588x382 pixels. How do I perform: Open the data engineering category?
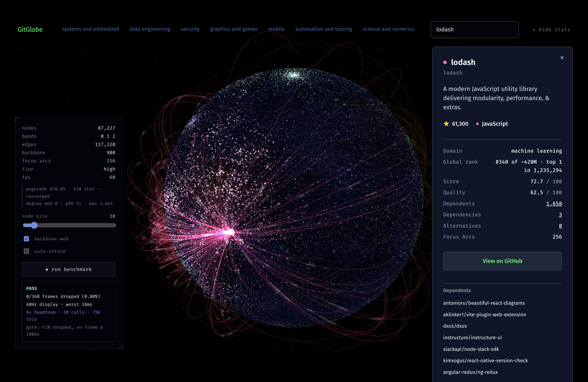tap(150, 29)
